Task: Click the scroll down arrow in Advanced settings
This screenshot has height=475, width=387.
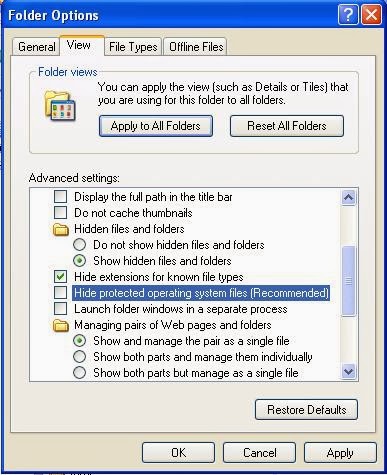Action: click(x=348, y=371)
